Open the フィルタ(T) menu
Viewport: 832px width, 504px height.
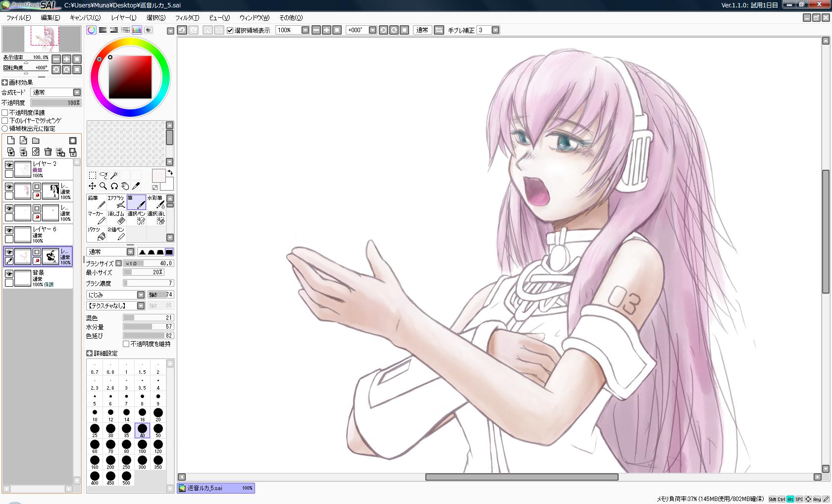(x=187, y=18)
